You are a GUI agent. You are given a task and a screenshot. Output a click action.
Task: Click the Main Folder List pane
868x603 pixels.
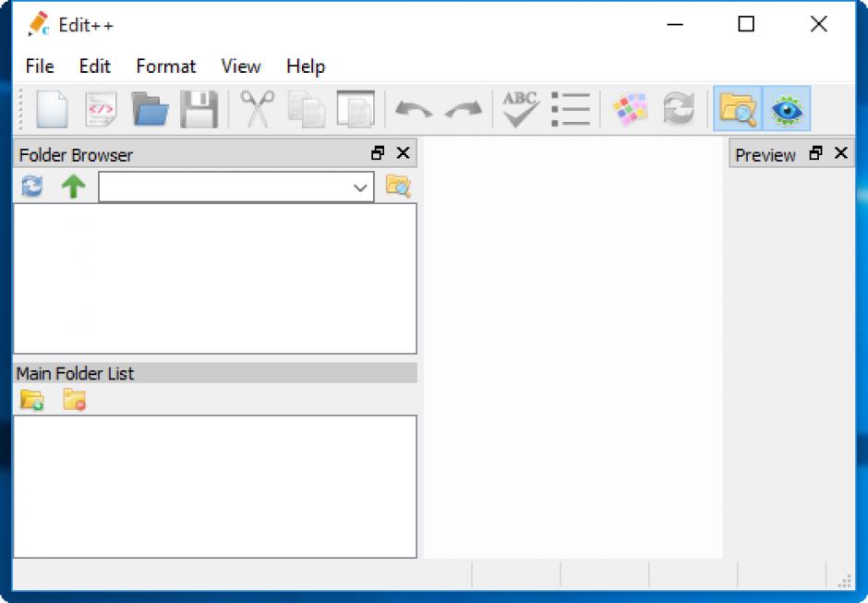click(215, 487)
